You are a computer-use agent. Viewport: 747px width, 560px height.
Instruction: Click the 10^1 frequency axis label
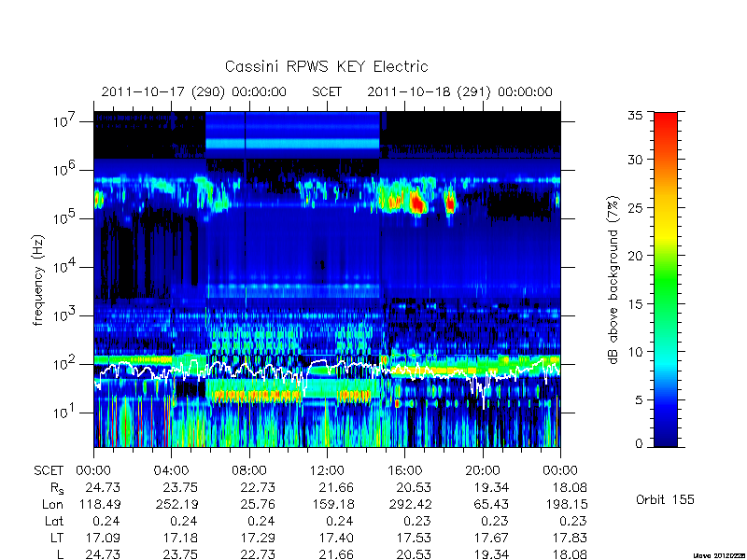63,413
